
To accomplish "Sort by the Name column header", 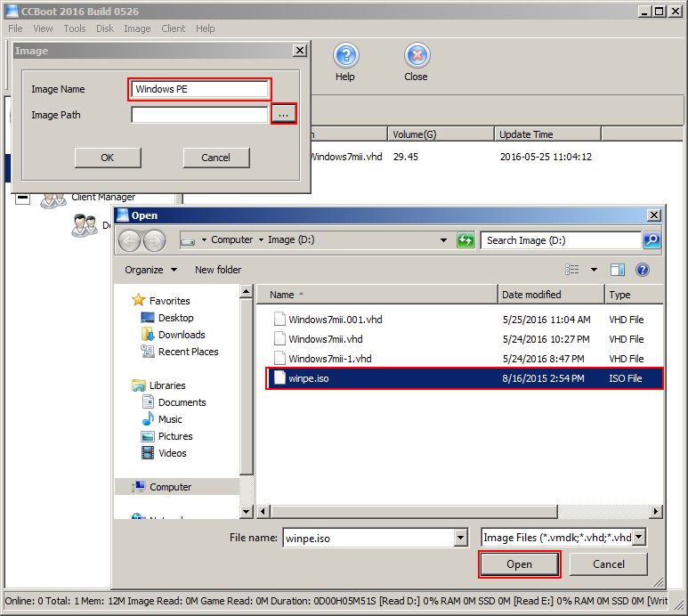I will point(376,295).
